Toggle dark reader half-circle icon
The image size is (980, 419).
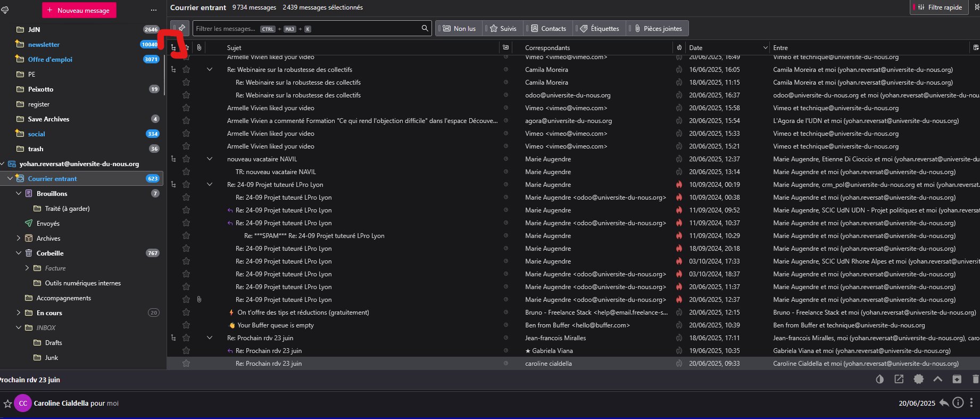pyautogui.click(x=880, y=379)
